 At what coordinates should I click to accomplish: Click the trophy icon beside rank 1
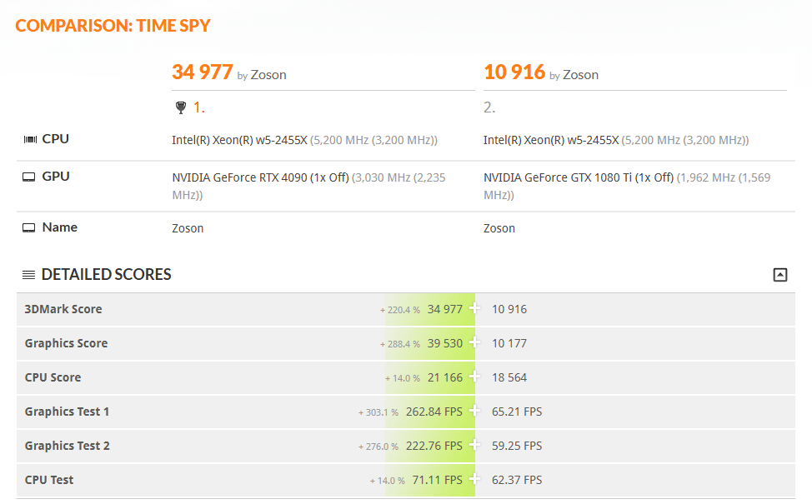pyautogui.click(x=180, y=107)
